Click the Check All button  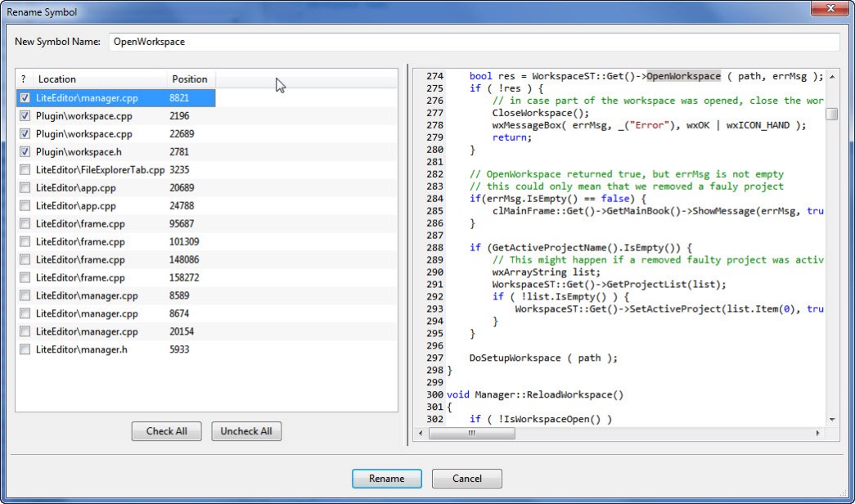[x=166, y=431]
